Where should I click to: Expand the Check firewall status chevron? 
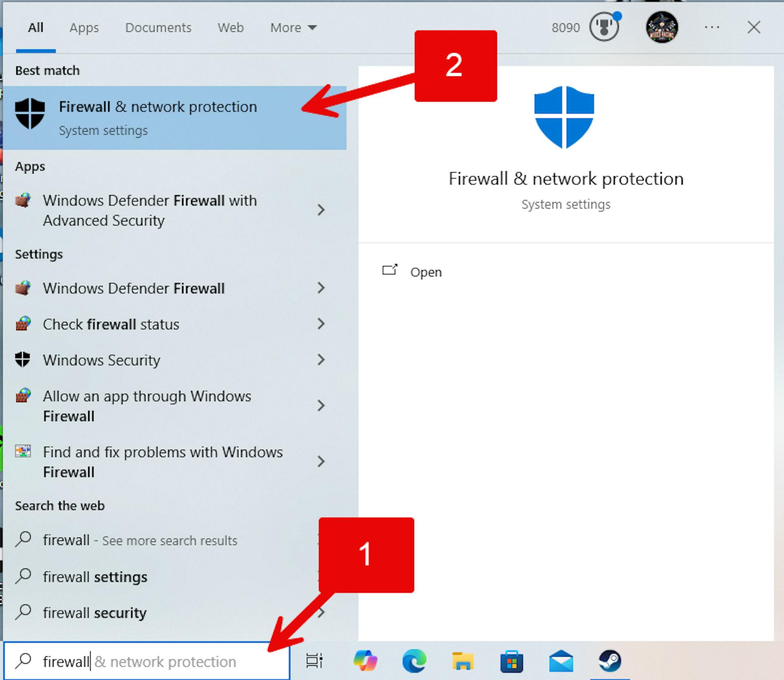pos(321,324)
